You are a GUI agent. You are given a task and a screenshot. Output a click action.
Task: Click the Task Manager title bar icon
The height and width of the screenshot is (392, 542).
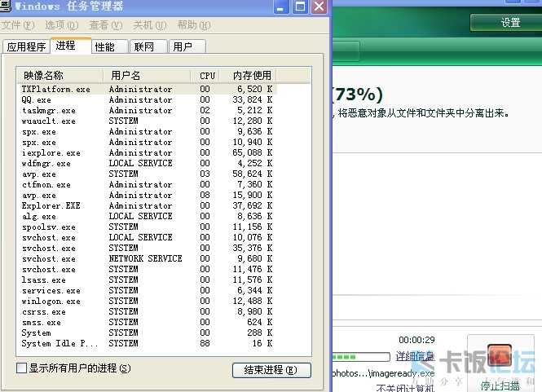[6, 6]
